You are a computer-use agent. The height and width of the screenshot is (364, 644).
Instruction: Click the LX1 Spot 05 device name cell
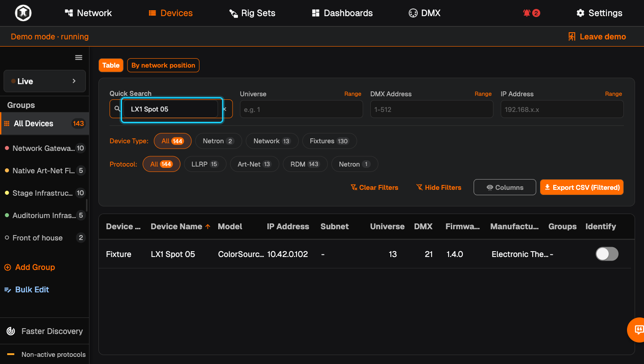click(173, 254)
